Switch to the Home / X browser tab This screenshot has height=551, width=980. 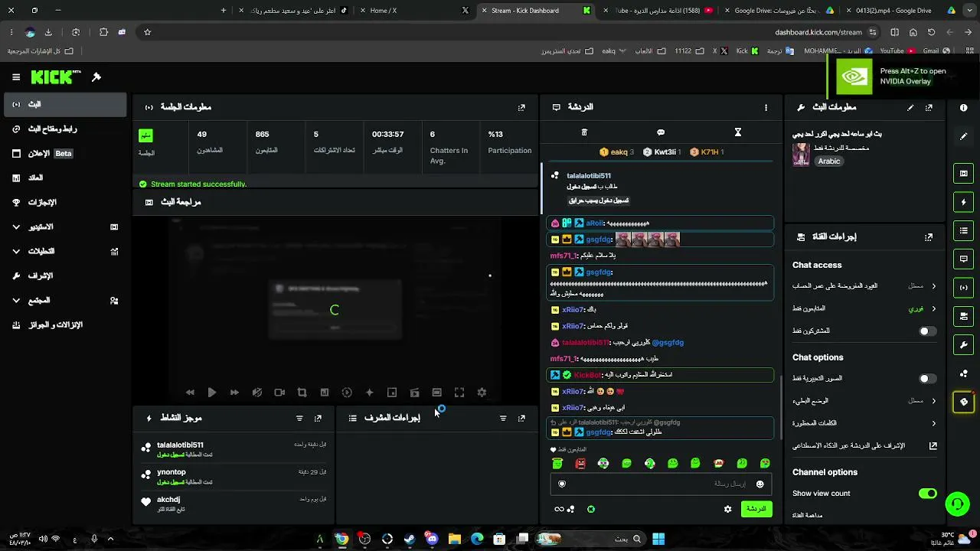(x=414, y=11)
